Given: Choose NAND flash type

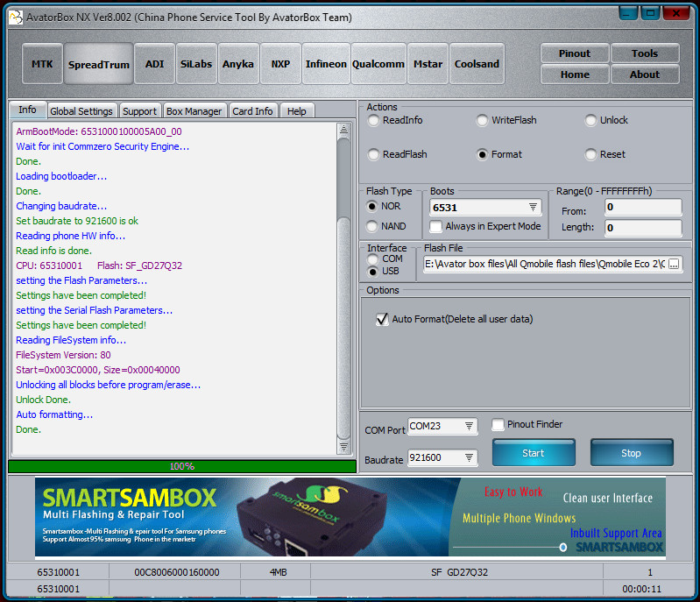Looking at the screenshot, I should tap(386, 226).
